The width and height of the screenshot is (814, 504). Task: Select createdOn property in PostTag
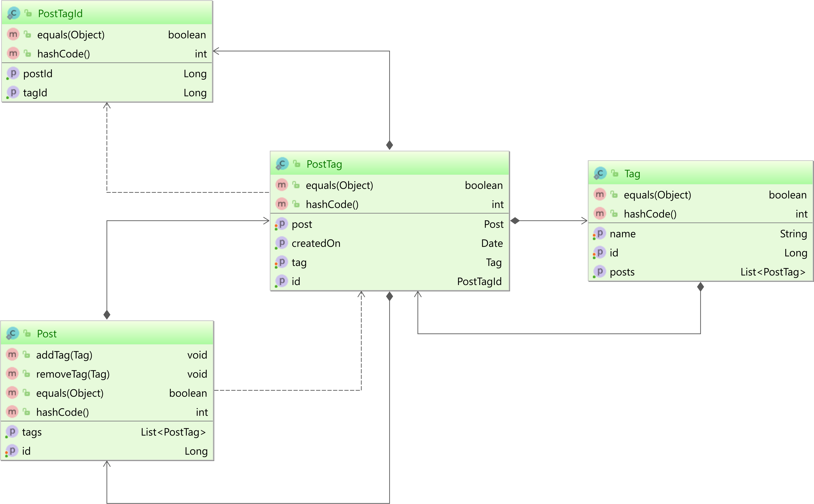[x=316, y=243]
